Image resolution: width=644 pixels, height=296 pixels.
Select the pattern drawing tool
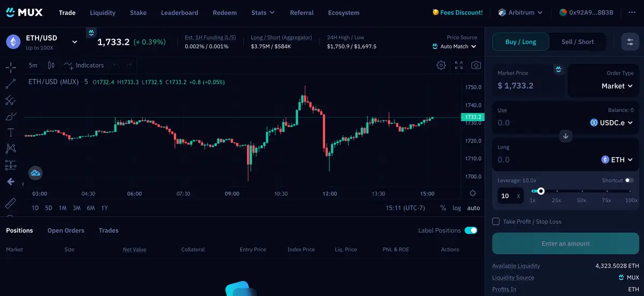coord(11,149)
